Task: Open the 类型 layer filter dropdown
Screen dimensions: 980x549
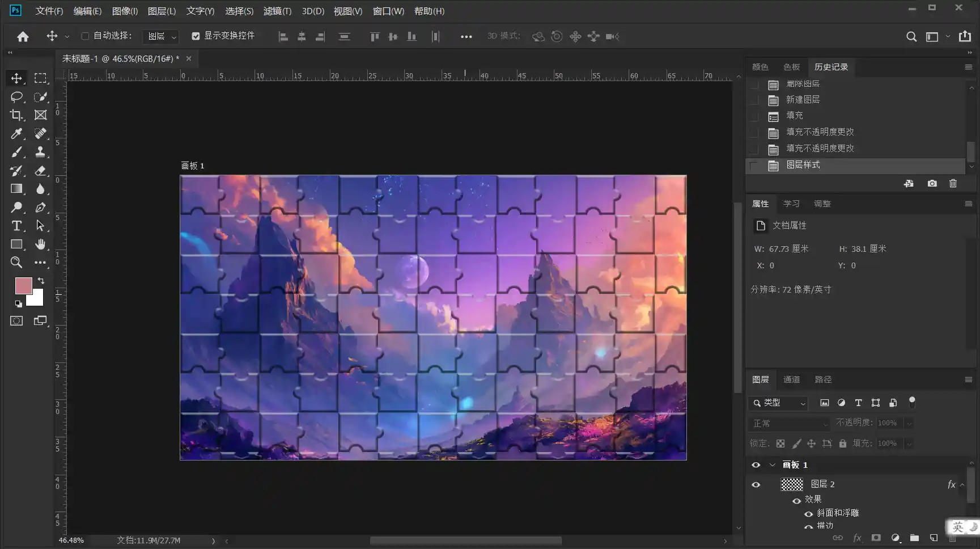Action: [x=778, y=403]
